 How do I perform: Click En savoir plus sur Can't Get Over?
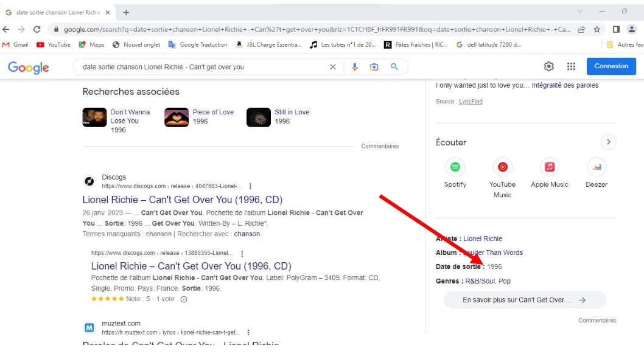tap(525, 300)
